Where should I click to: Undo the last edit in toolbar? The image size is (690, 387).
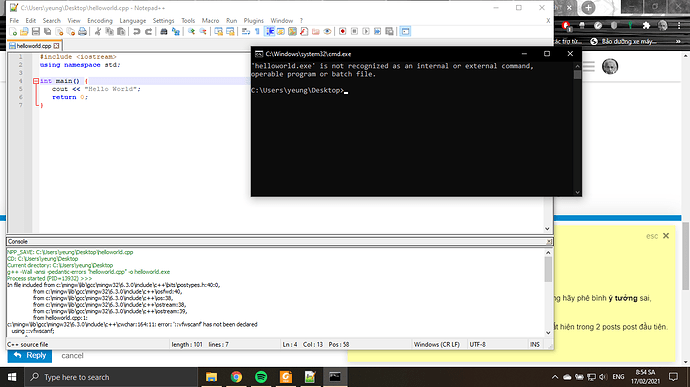(x=137, y=32)
